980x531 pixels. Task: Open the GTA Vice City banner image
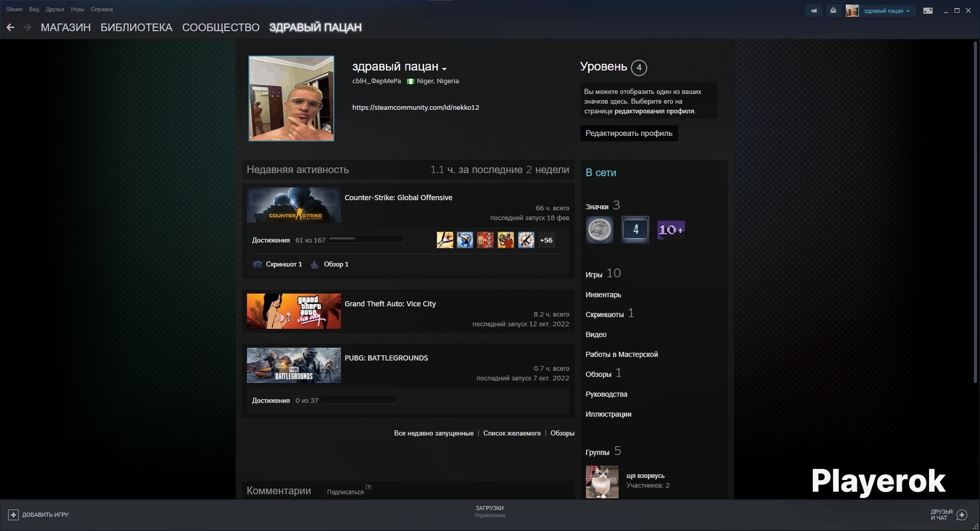click(294, 311)
